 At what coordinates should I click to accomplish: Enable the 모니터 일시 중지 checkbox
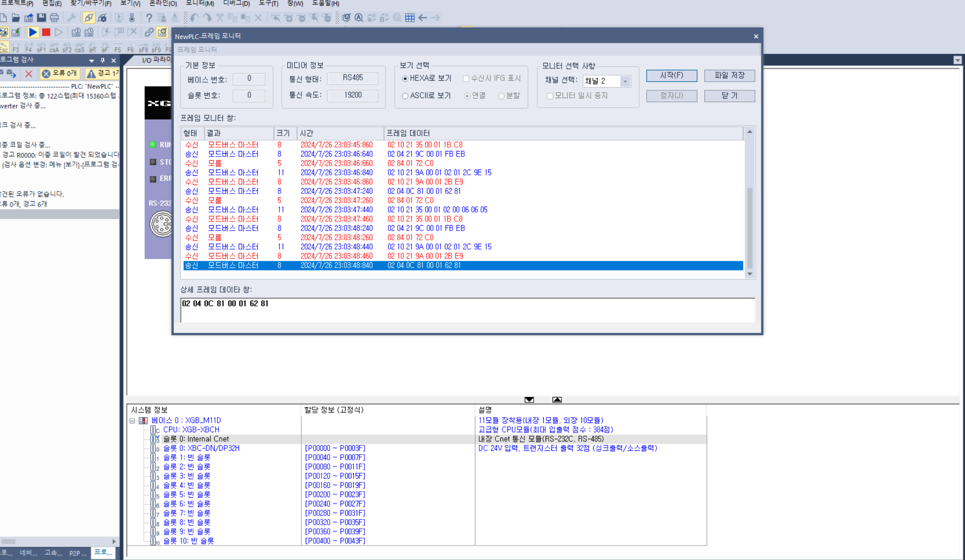click(x=550, y=96)
